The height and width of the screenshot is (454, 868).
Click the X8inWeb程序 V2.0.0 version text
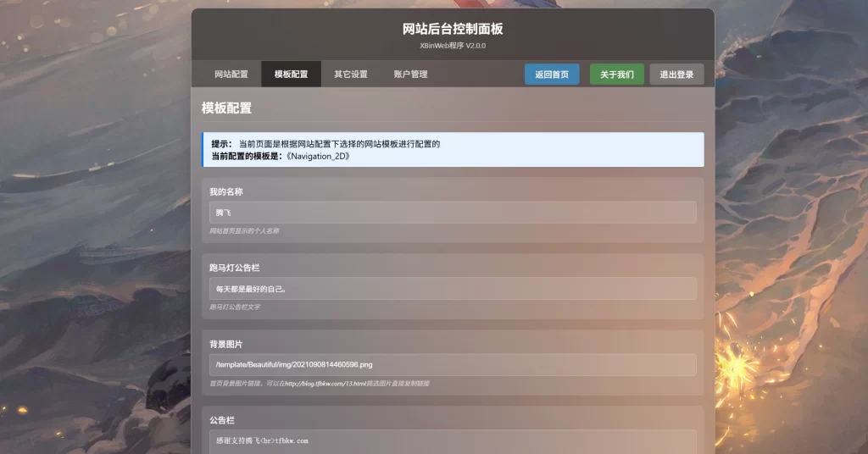click(453, 46)
